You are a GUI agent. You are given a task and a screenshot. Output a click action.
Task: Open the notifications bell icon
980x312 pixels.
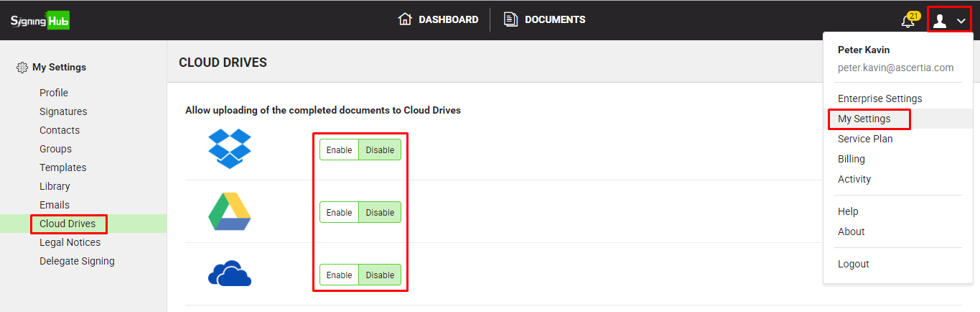point(908,21)
